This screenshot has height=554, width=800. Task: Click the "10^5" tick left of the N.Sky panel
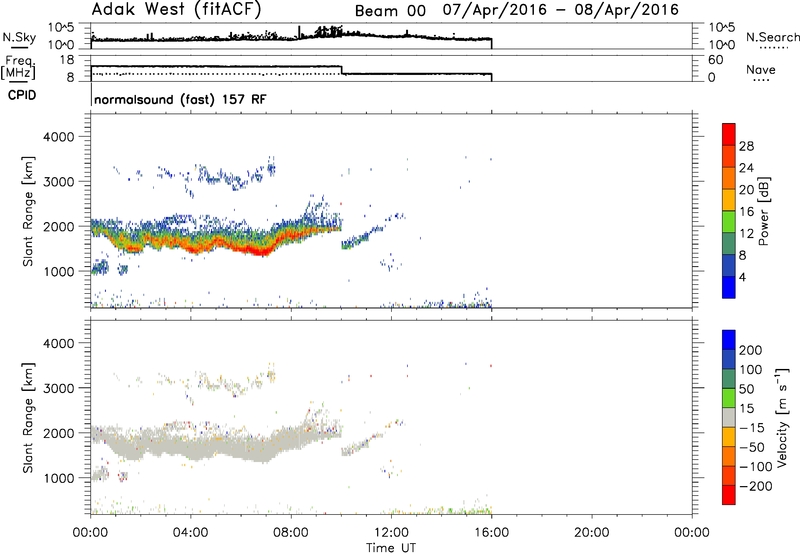61,27
